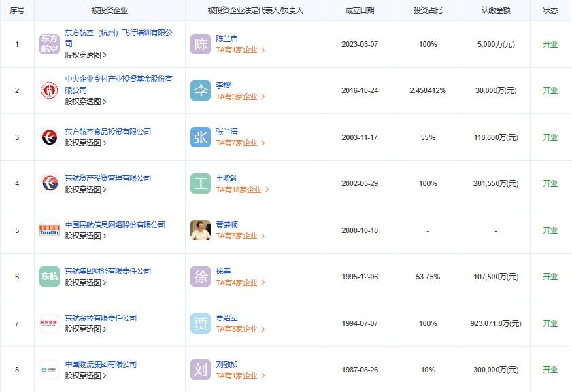Click the 东航金控 company logo
572x392 pixels.
[x=50, y=323]
